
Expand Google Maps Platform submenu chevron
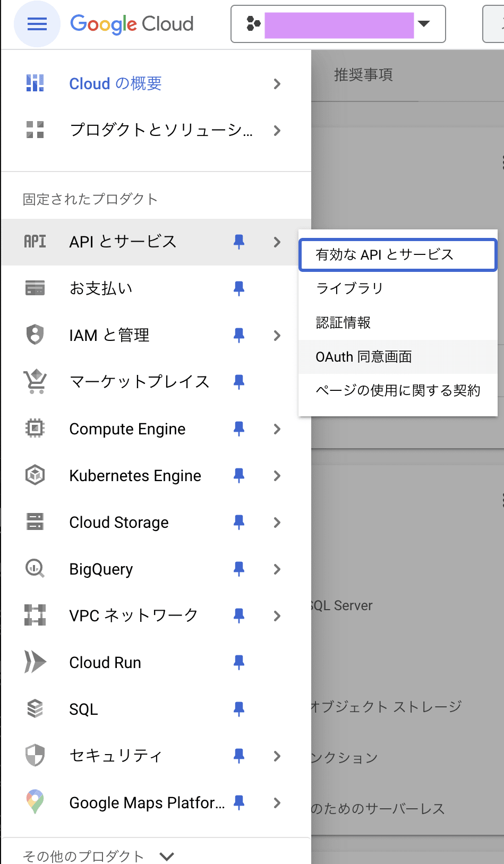277,803
